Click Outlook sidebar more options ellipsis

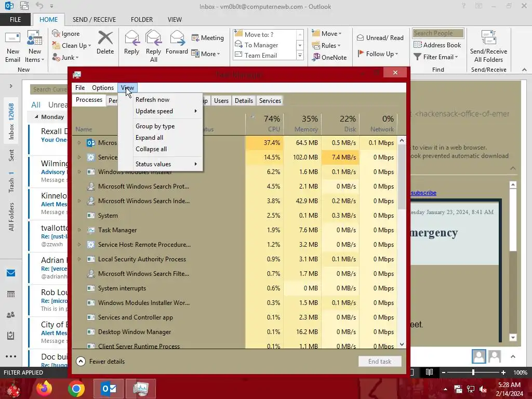[x=11, y=356]
